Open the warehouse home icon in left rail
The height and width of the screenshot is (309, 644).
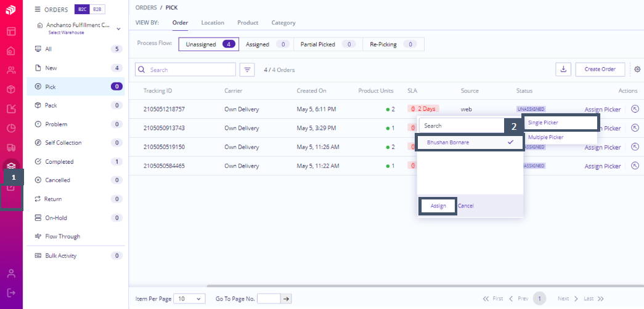[11, 51]
